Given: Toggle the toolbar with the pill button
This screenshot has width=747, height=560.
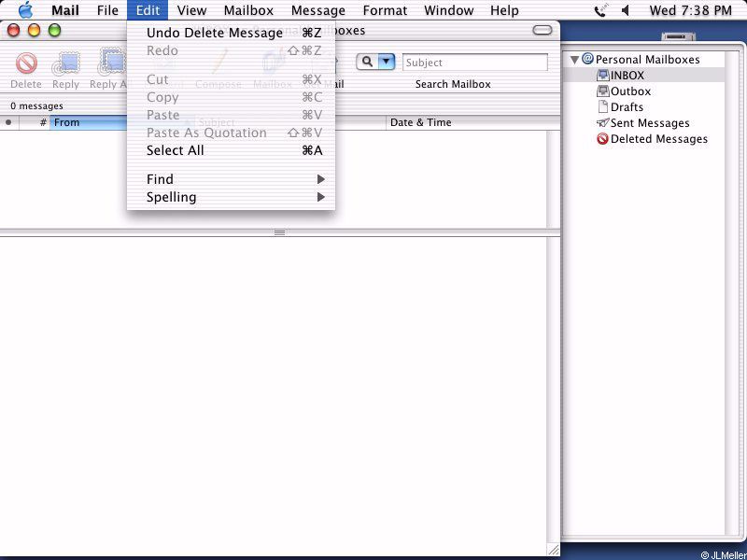Looking at the screenshot, I should pos(543,31).
